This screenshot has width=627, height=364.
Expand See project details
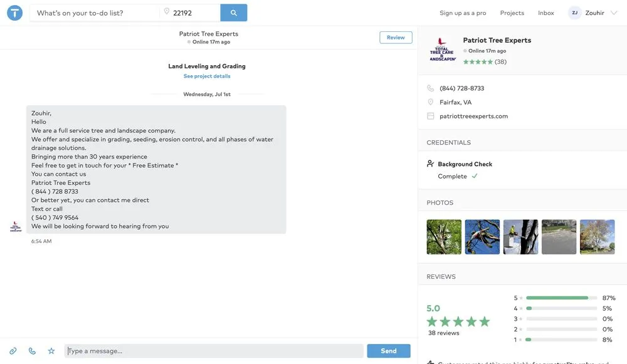pyautogui.click(x=207, y=76)
